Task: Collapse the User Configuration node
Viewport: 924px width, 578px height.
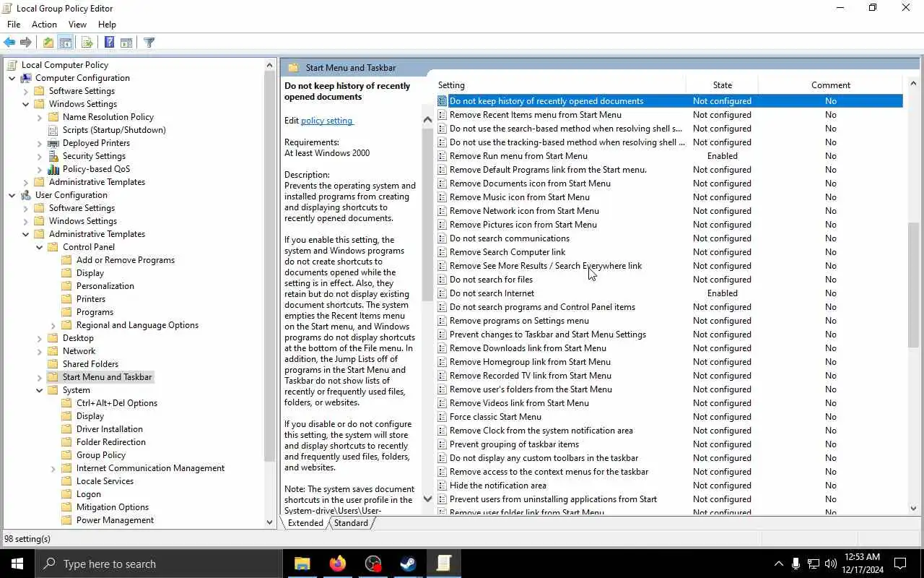Action: click(12, 195)
